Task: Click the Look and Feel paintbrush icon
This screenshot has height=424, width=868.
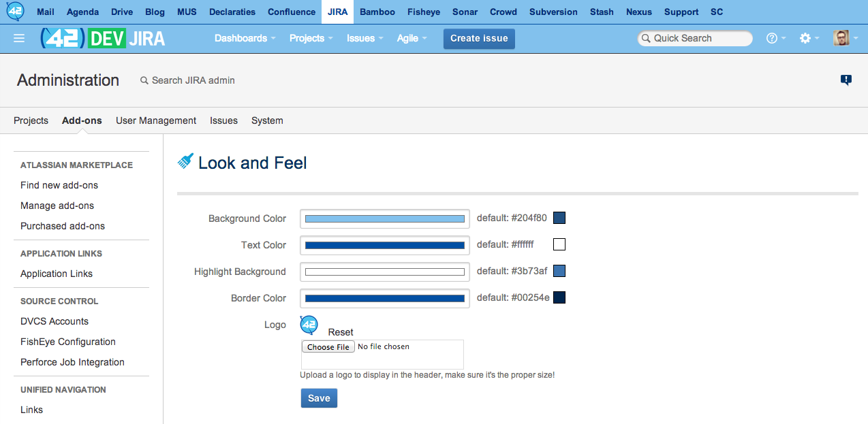Action: [185, 161]
